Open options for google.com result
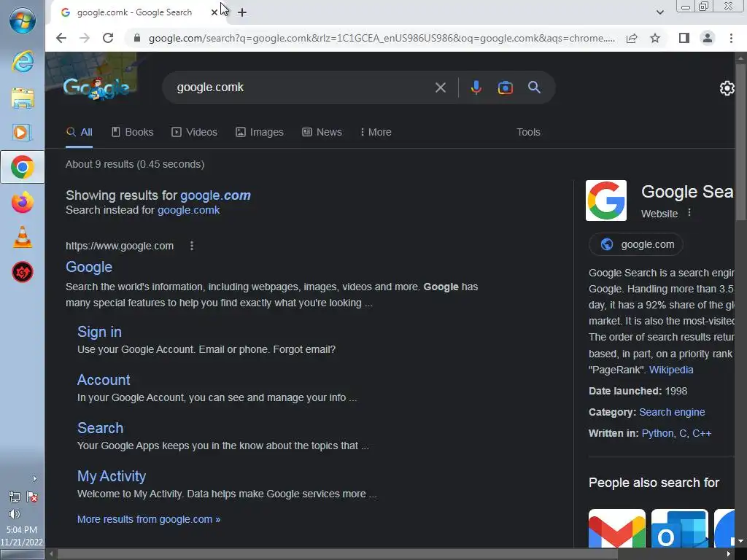 pos(192,246)
